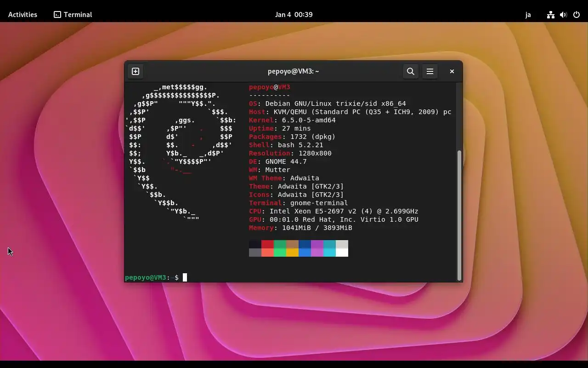Click the wired network status icon
The image size is (588, 368).
pos(550,14)
